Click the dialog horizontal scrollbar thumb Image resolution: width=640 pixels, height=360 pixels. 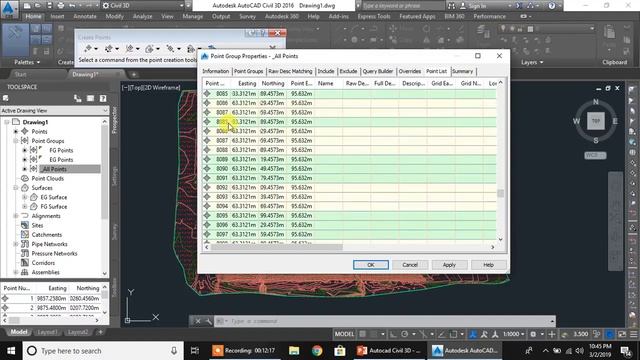coord(278,247)
